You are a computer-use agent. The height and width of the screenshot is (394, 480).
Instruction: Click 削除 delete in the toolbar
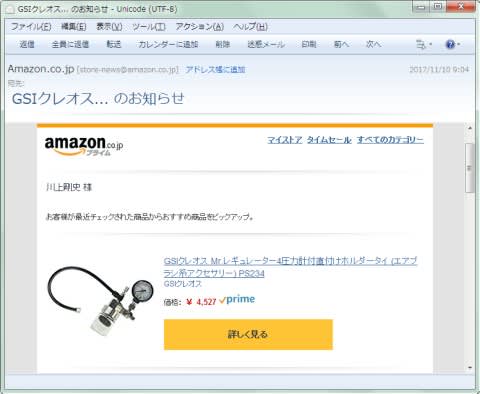[223, 44]
